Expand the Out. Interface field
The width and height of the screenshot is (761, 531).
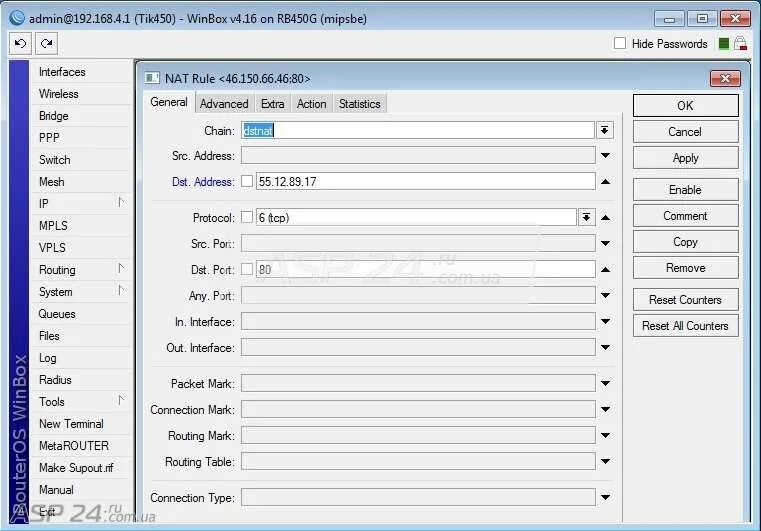tap(605, 347)
